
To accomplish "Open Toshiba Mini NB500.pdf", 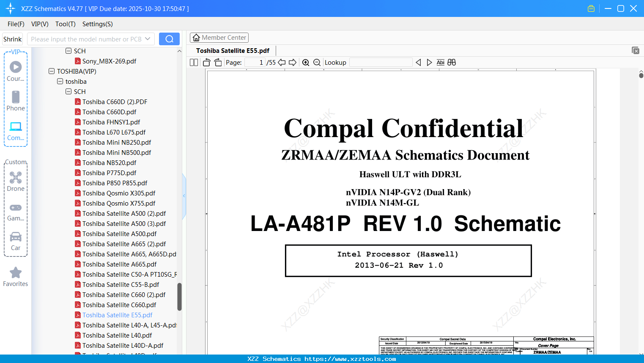I will pos(113,153).
